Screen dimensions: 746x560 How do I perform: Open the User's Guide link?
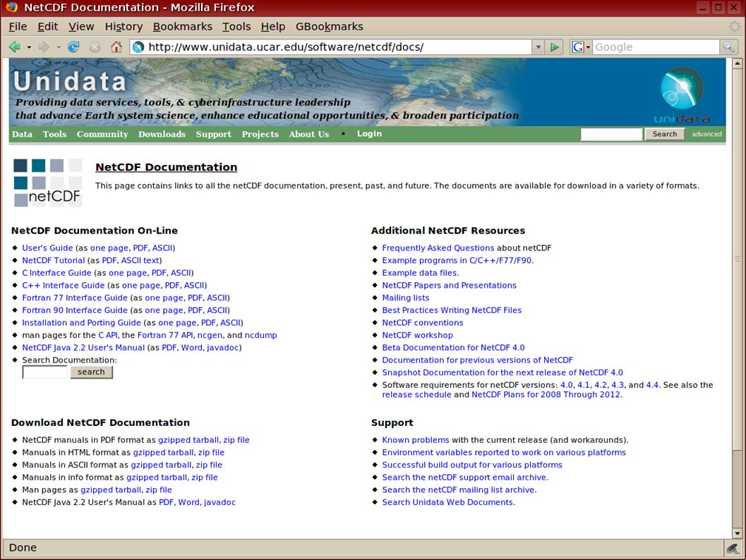pyautogui.click(x=47, y=248)
